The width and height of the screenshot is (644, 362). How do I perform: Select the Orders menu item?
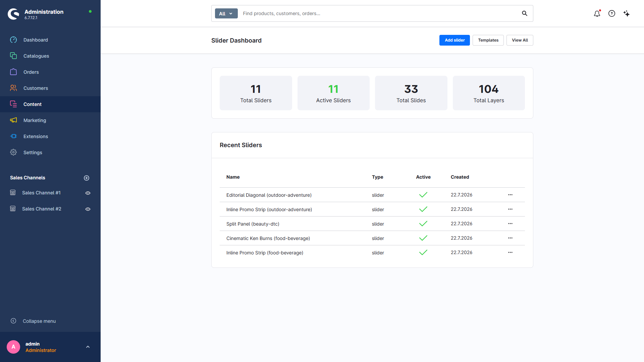point(50,72)
